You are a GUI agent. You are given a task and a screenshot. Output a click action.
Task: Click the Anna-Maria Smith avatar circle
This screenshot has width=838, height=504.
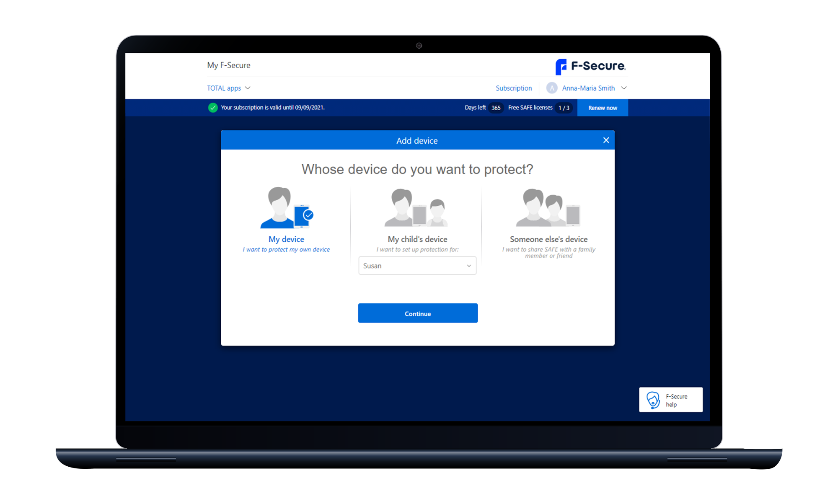coord(552,88)
